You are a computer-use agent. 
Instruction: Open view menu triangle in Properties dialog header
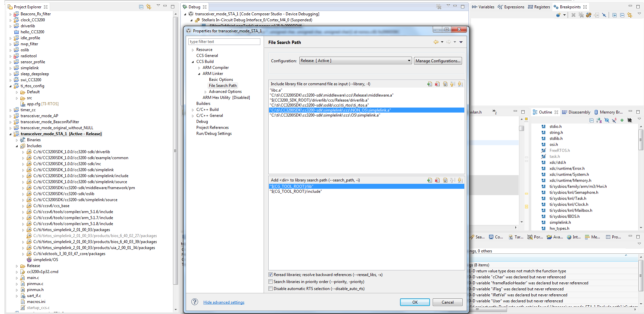(x=461, y=42)
